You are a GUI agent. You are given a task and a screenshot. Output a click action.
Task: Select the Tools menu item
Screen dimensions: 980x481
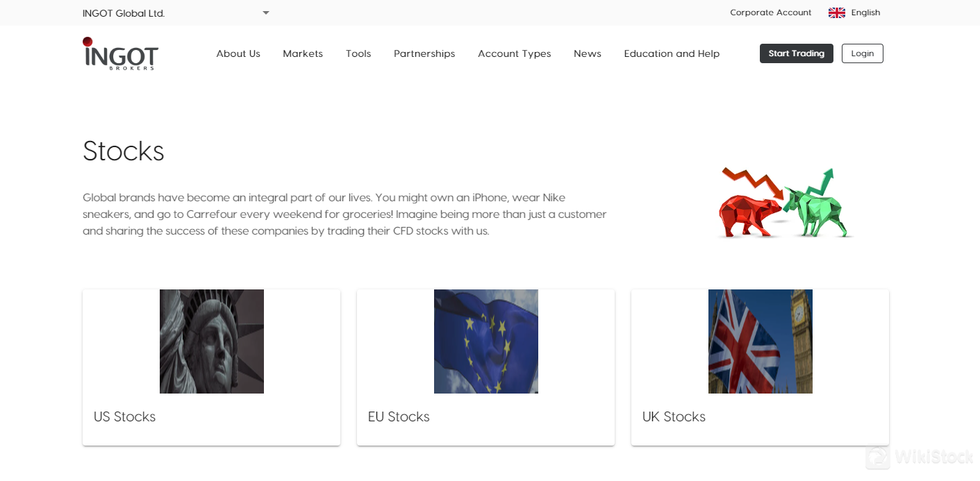(358, 53)
